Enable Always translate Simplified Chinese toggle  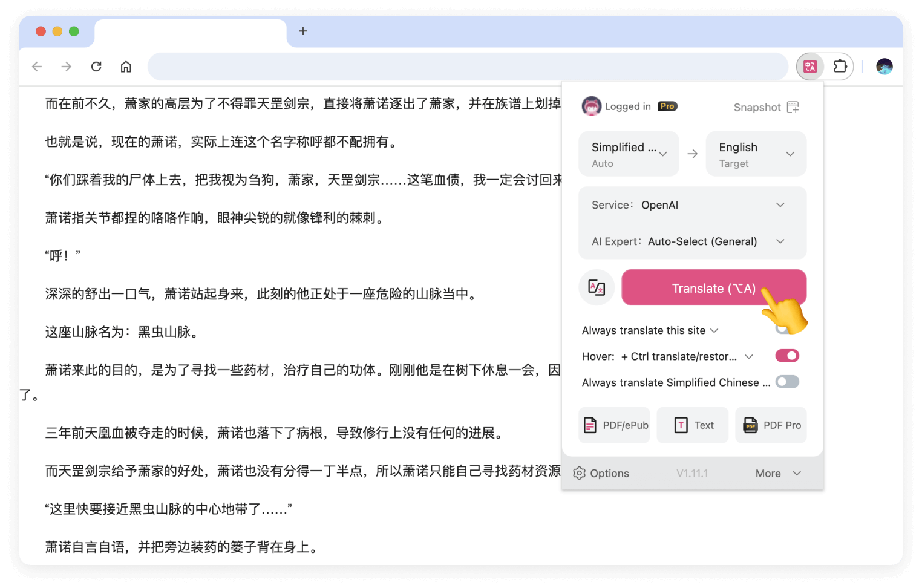pyautogui.click(x=787, y=382)
